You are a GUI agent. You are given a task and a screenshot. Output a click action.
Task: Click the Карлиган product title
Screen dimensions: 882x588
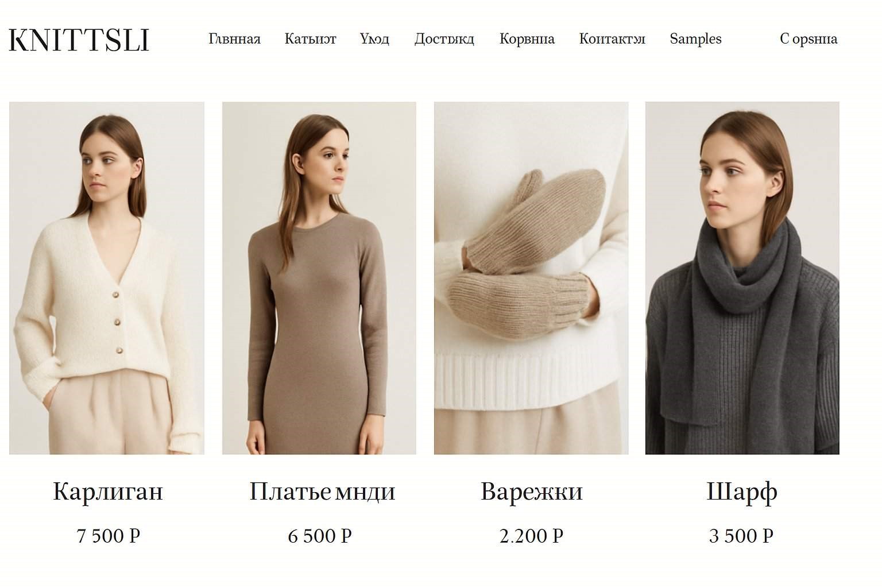[x=108, y=492]
